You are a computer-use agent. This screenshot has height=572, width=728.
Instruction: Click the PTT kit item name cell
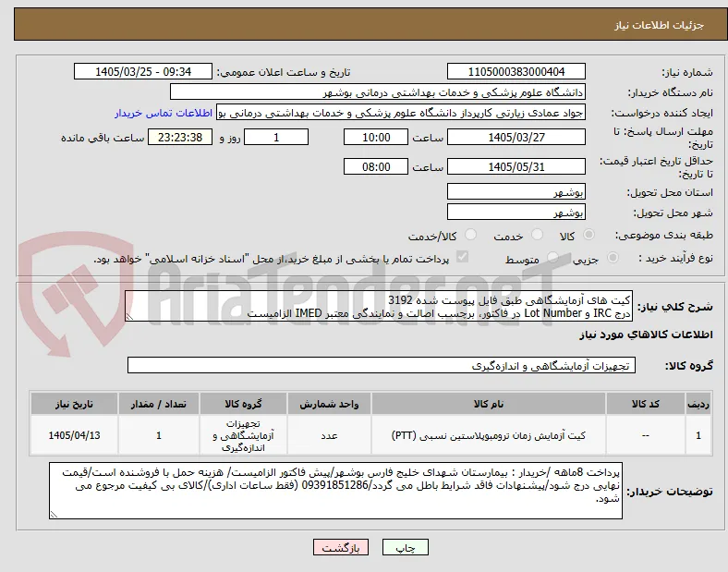coord(489,435)
